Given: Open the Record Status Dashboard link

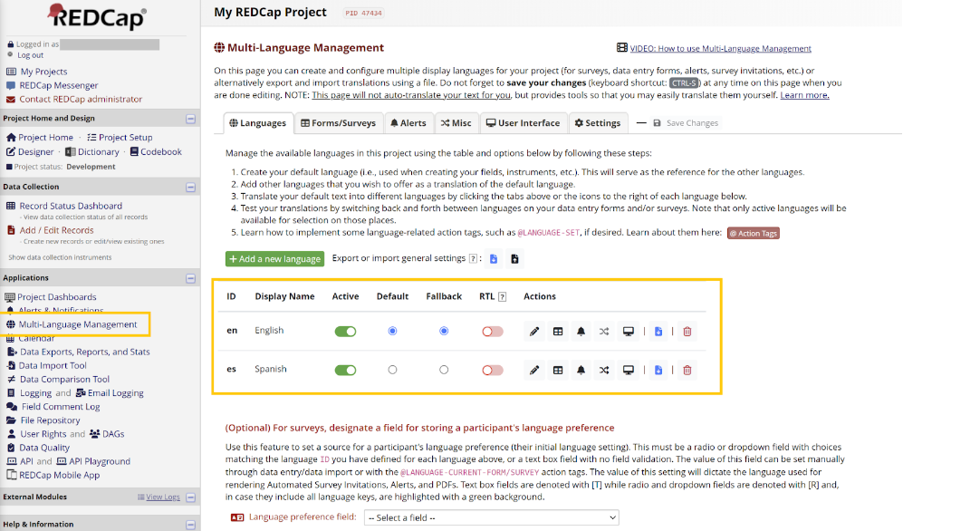Looking at the screenshot, I should [71, 206].
